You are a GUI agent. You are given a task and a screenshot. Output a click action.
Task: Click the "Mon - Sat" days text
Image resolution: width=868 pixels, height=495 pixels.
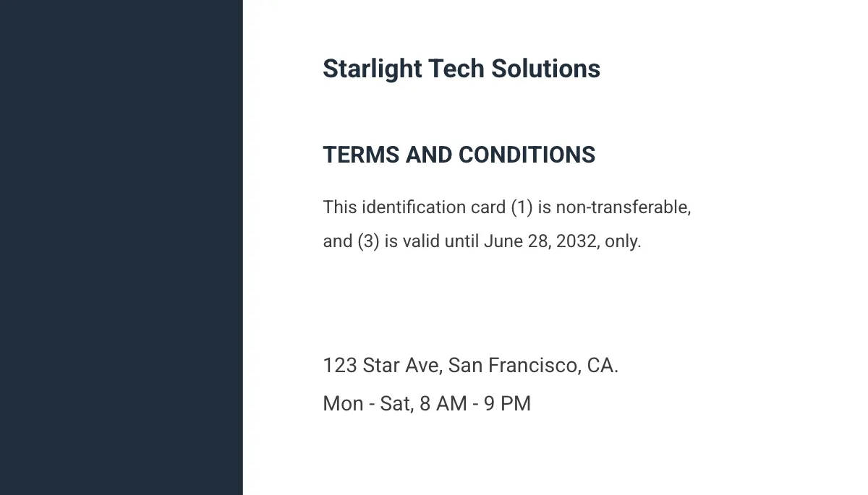click(367, 403)
